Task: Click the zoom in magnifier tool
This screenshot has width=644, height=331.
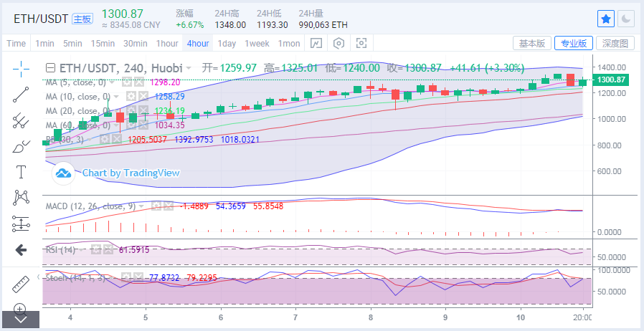Action: 21,308
